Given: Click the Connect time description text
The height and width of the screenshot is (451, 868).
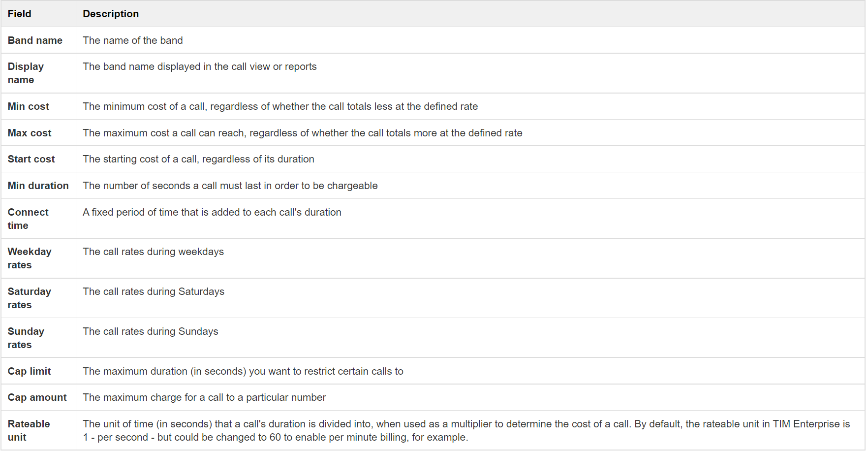Looking at the screenshot, I should click(x=212, y=212).
